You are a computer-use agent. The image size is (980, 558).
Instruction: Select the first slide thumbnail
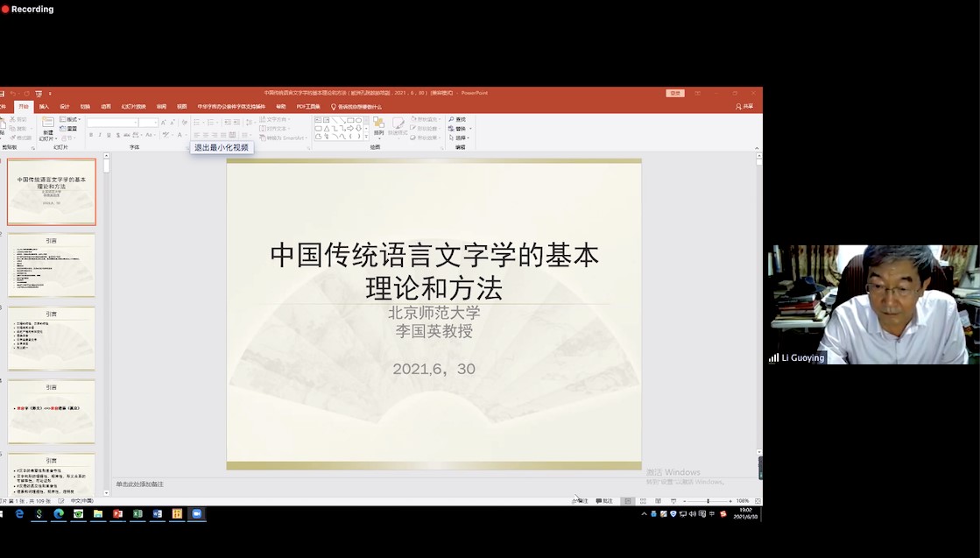tap(52, 192)
